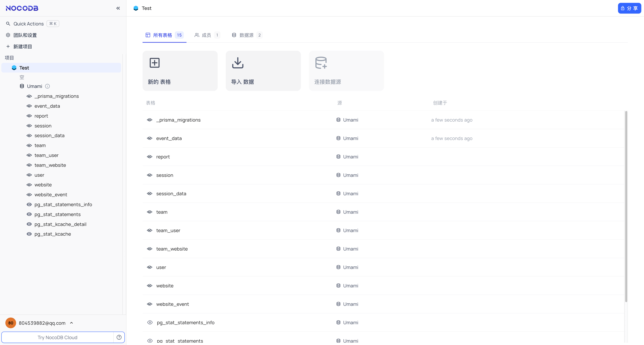Click table icon beside team_website list row

click(x=149, y=249)
